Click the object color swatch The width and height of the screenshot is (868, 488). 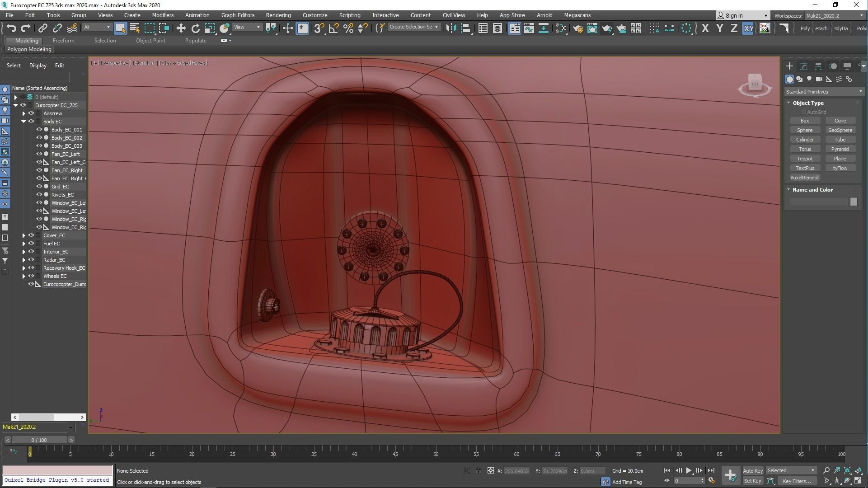[853, 202]
